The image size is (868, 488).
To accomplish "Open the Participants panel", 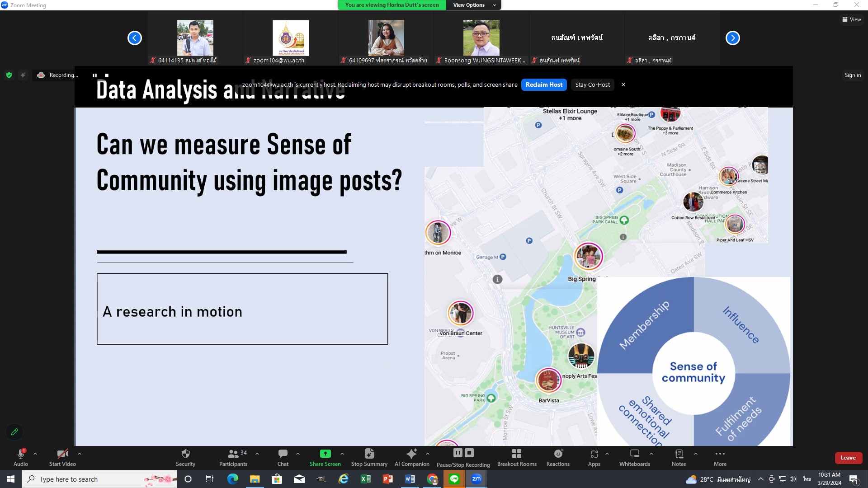I will point(233,454).
